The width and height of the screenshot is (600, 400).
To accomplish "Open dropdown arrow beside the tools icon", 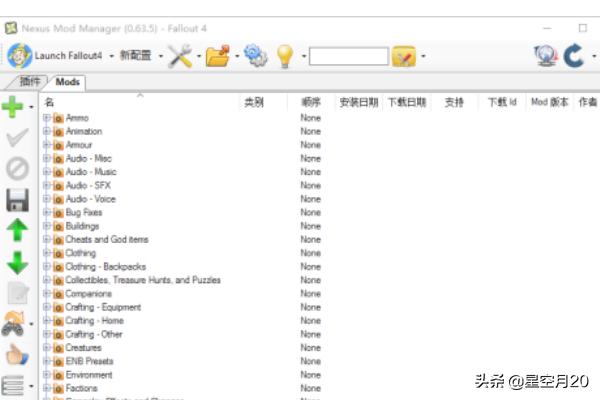I will (x=199, y=56).
